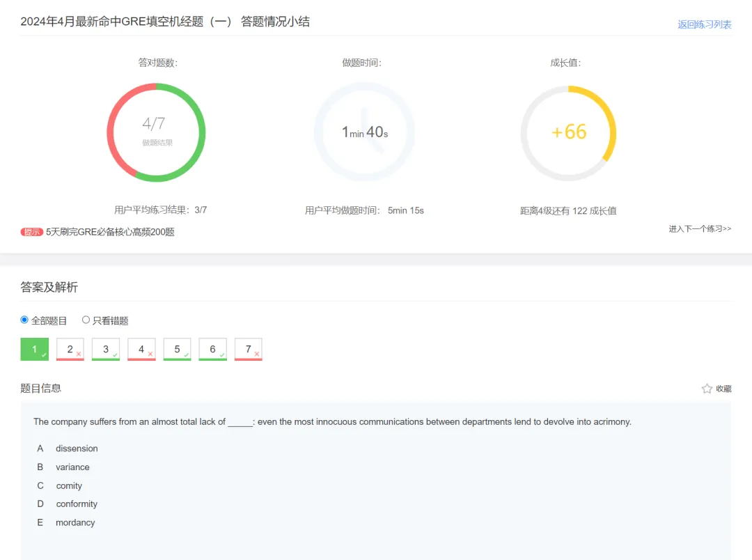Viewport: 752px width, 560px height.
Task: Click the star favorite icon
Action: click(707, 389)
